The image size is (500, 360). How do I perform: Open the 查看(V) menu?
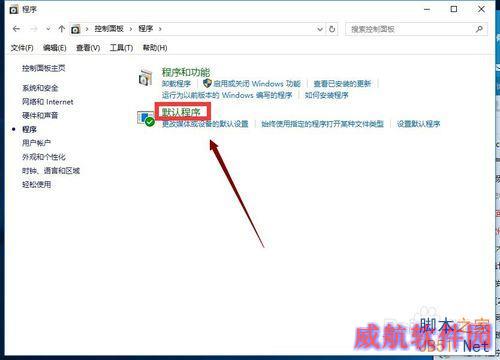(x=88, y=48)
